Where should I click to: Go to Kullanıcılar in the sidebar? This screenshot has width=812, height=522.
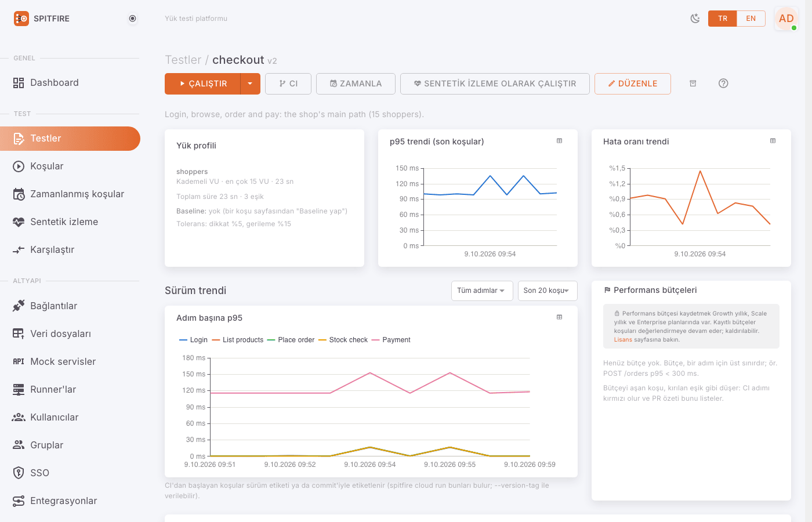coord(70,417)
